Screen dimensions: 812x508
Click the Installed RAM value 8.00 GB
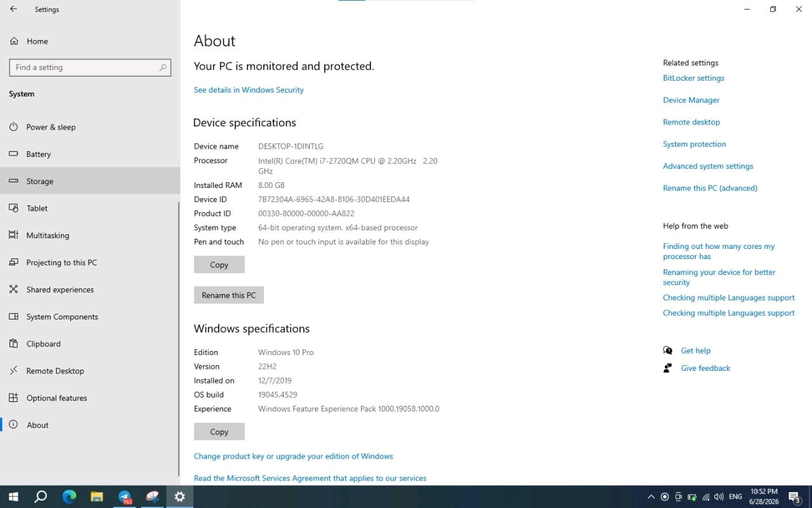[272, 185]
